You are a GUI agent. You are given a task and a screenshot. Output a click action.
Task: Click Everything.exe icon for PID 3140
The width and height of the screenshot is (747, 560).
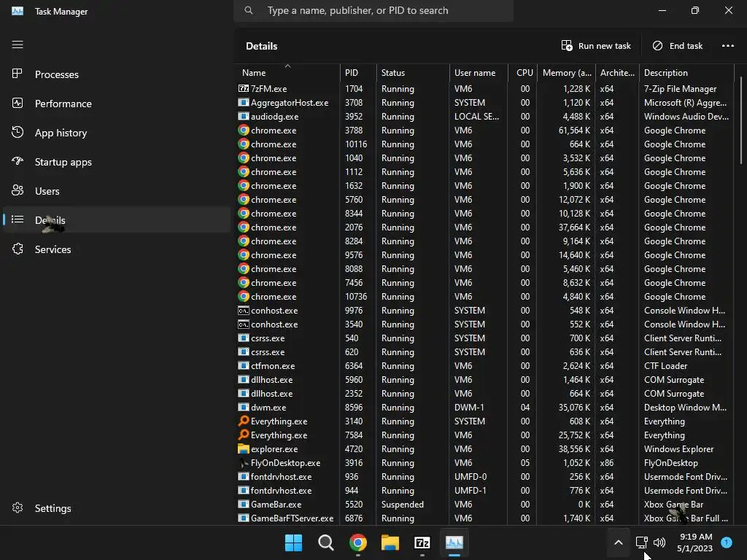tap(244, 421)
